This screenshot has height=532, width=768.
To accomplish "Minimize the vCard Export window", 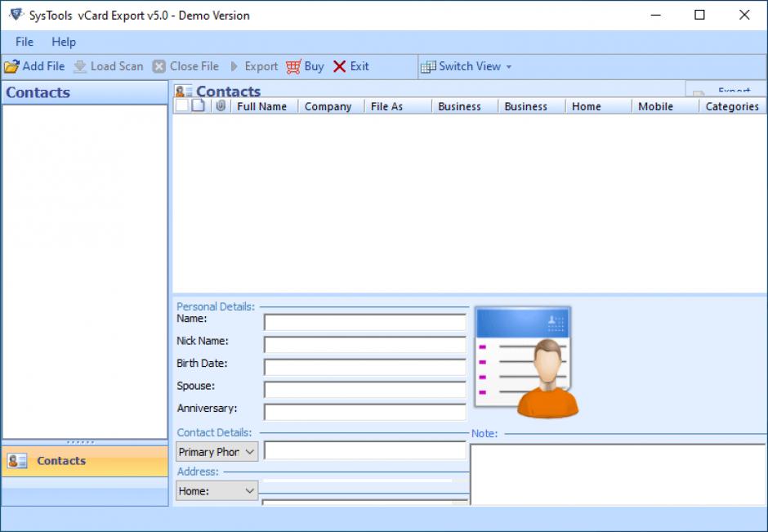I will point(656,15).
